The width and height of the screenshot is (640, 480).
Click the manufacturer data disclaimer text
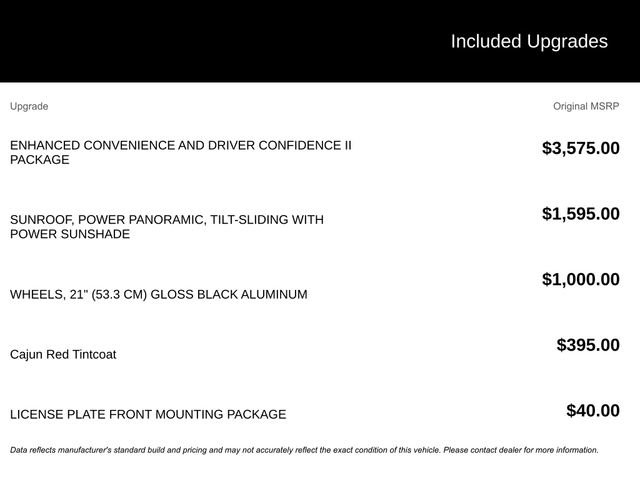[304, 450]
